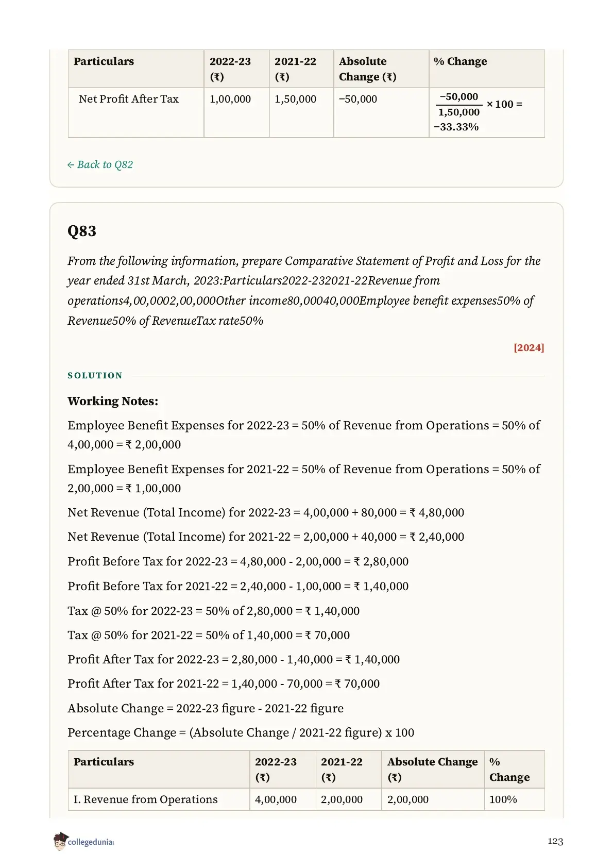The image size is (613, 868).
Task: Click the red 2024 year tag
Action: (x=529, y=347)
